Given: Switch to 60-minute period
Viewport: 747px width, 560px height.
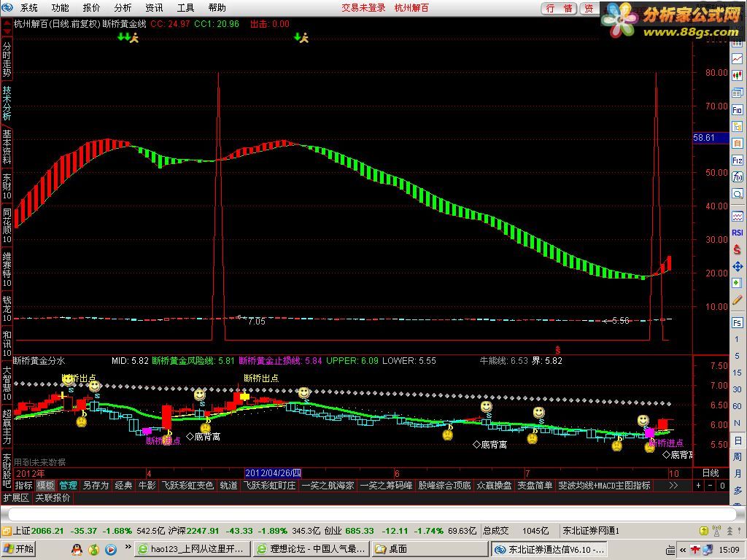Looking at the screenshot, I should point(737,405).
